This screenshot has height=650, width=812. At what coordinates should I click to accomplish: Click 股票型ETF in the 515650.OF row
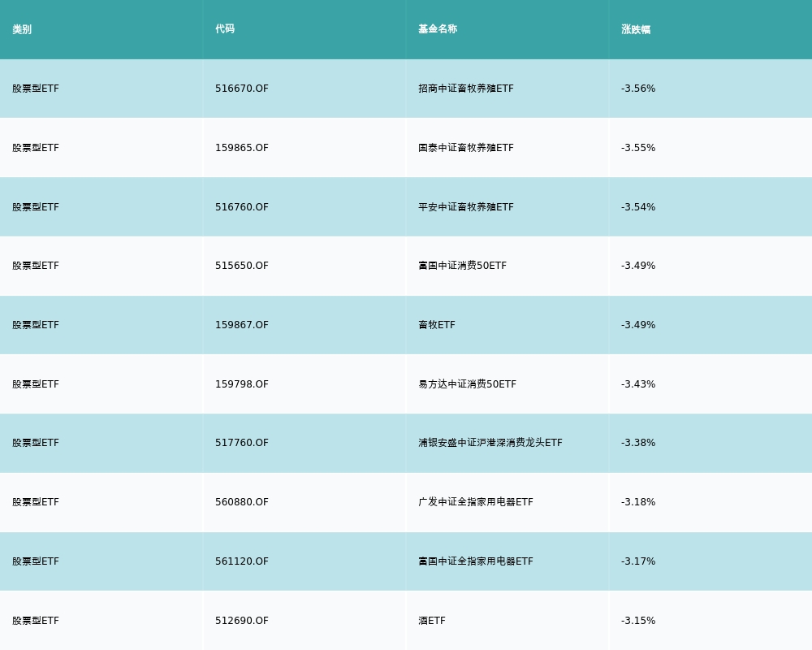pyautogui.click(x=36, y=266)
